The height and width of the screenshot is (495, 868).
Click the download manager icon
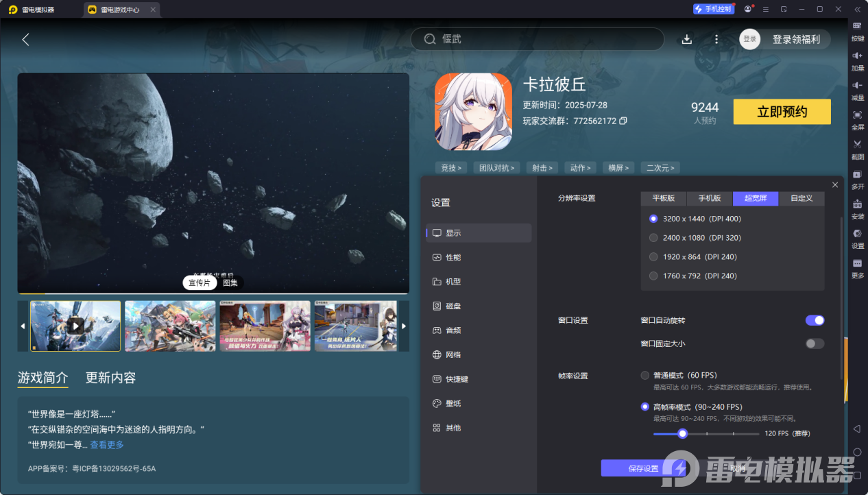(x=687, y=39)
